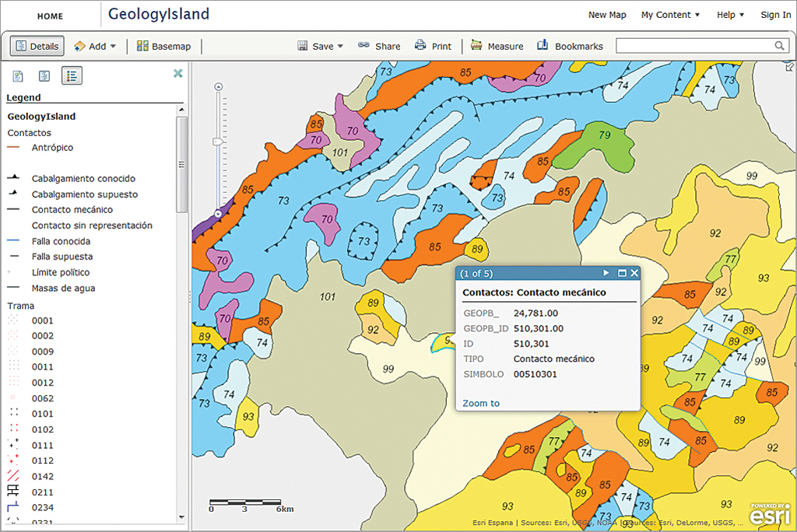Open the Basemap gallery

tap(163, 46)
